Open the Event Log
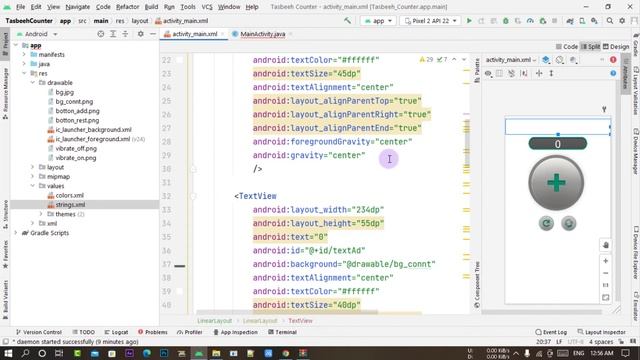 click(x=551, y=332)
